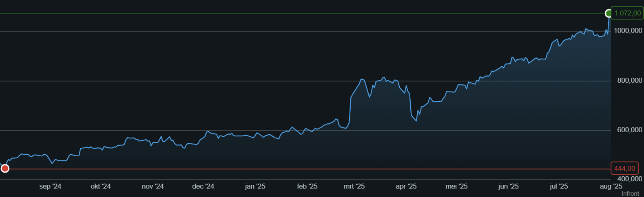Pick feb '25 on the time axis

(x=307, y=186)
